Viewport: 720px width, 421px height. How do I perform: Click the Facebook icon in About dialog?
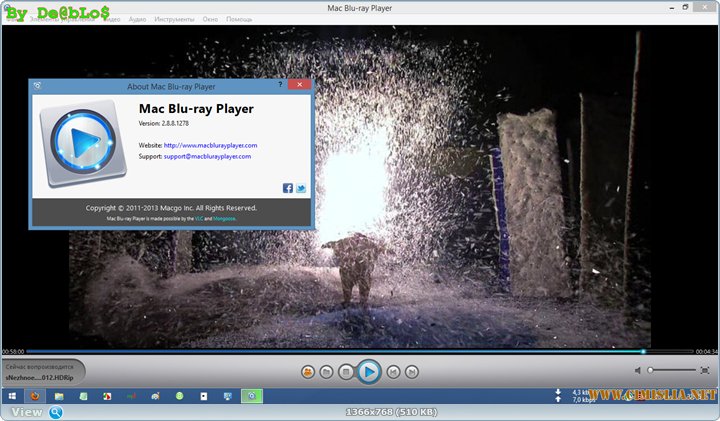288,187
